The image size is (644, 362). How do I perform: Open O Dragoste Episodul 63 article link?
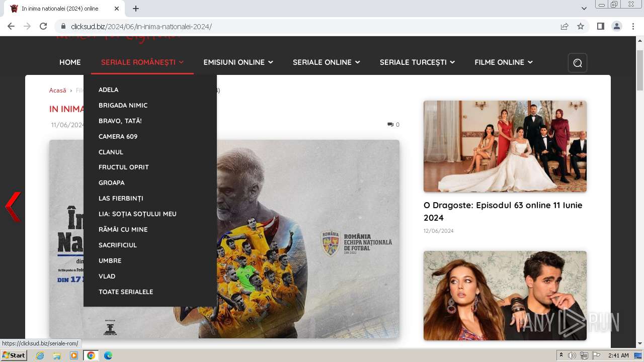pos(503,212)
